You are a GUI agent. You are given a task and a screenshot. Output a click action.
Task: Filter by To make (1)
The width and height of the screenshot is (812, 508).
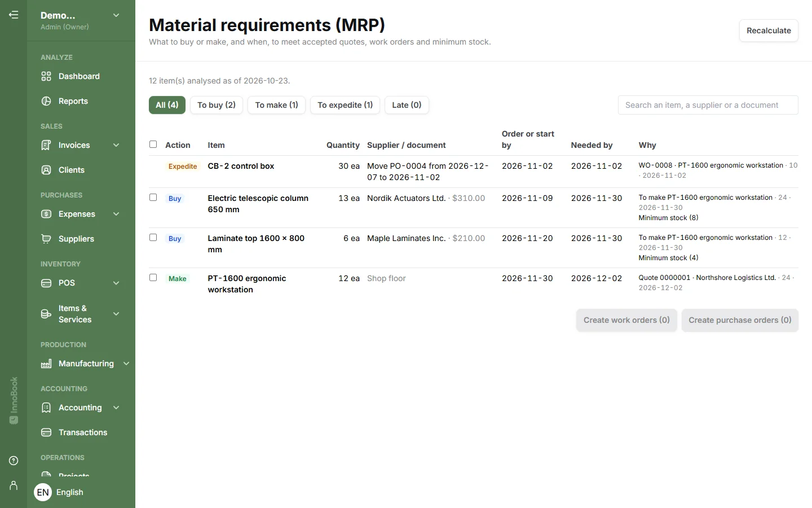pos(276,105)
